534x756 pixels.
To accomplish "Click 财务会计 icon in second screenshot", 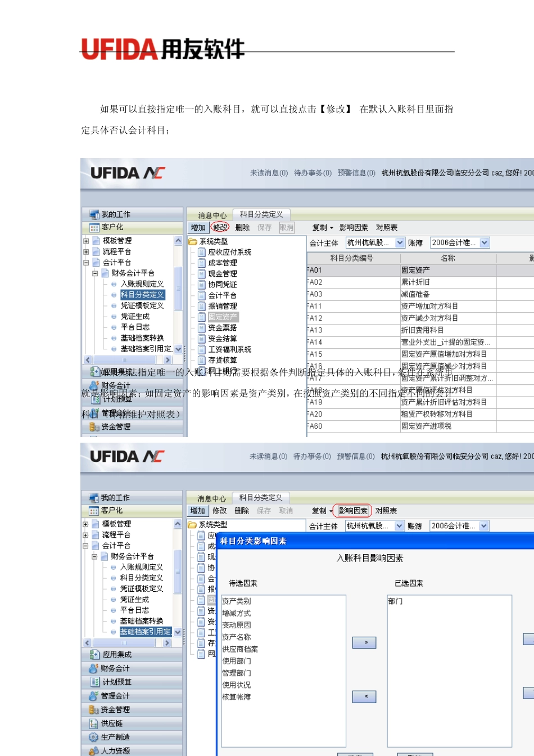I will point(94,668).
